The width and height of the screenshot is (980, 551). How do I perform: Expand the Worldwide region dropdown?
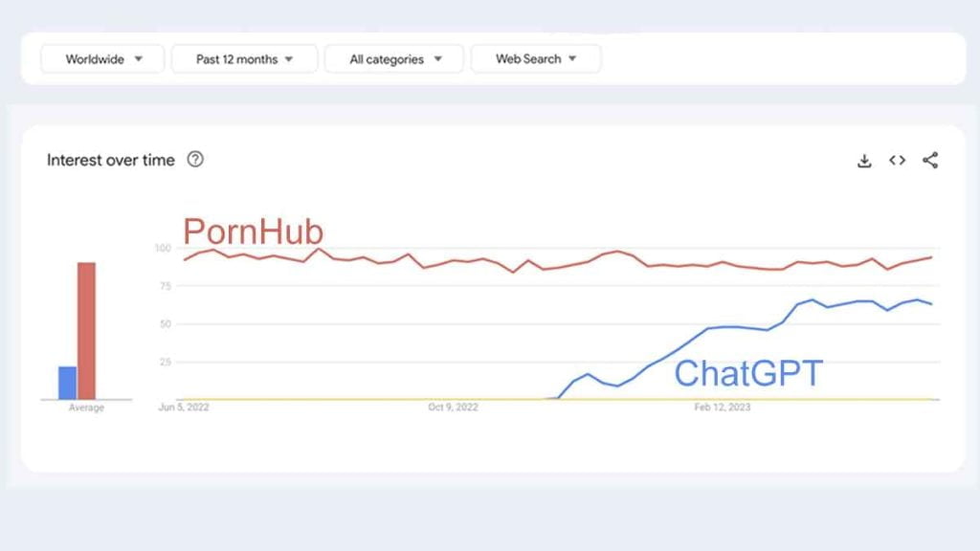pos(102,59)
